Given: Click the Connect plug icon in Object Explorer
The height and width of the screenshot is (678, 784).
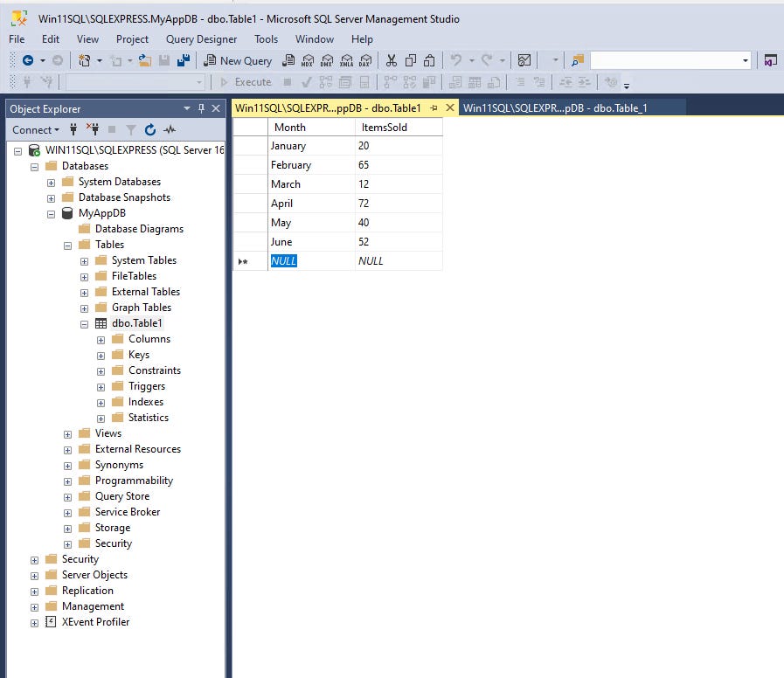Looking at the screenshot, I should (x=73, y=129).
